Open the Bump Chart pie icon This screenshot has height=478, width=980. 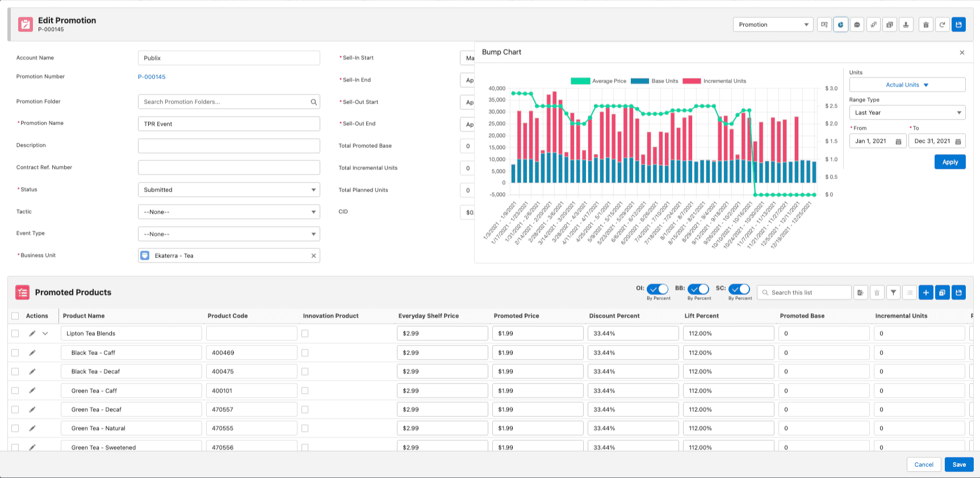[841, 25]
